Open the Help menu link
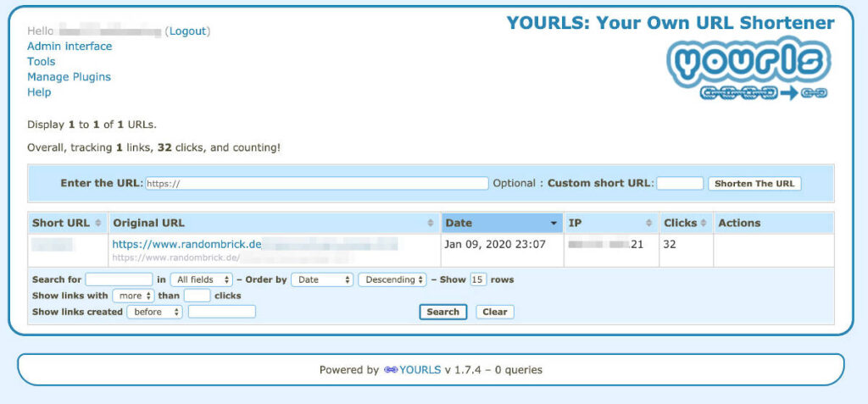This screenshot has height=404, width=868. tap(39, 92)
